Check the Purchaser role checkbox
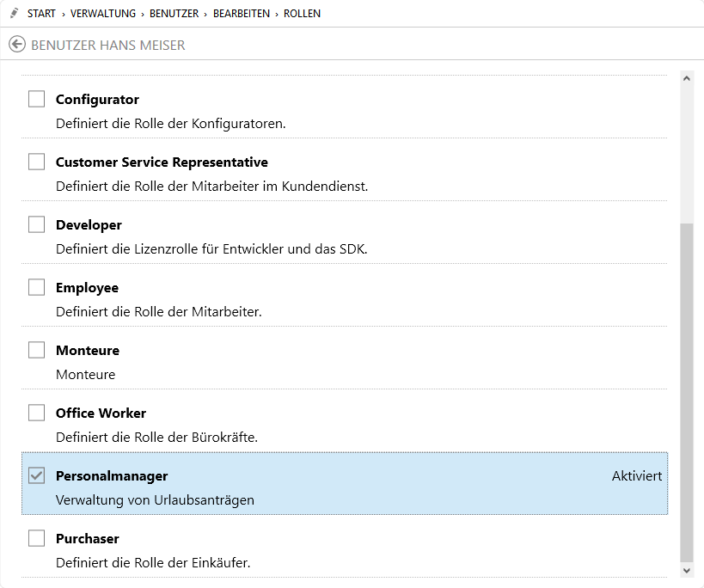704x588 pixels. coord(36,538)
